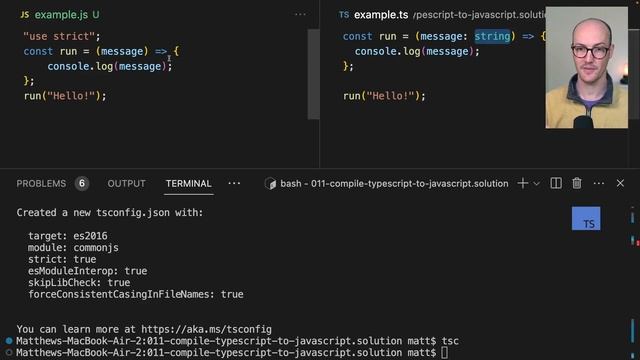The width and height of the screenshot is (640, 360).
Task: Click the "use strict" line in example.js
Action: (x=62, y=36)
